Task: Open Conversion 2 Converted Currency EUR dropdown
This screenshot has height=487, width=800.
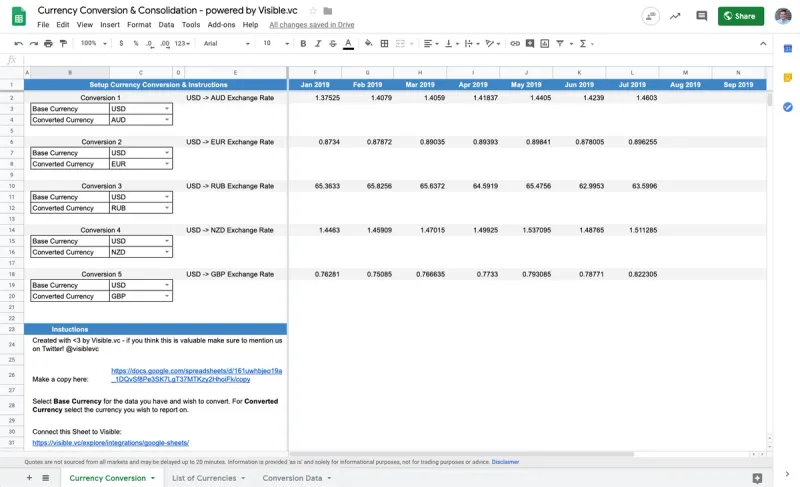Action: pos(167,164)
